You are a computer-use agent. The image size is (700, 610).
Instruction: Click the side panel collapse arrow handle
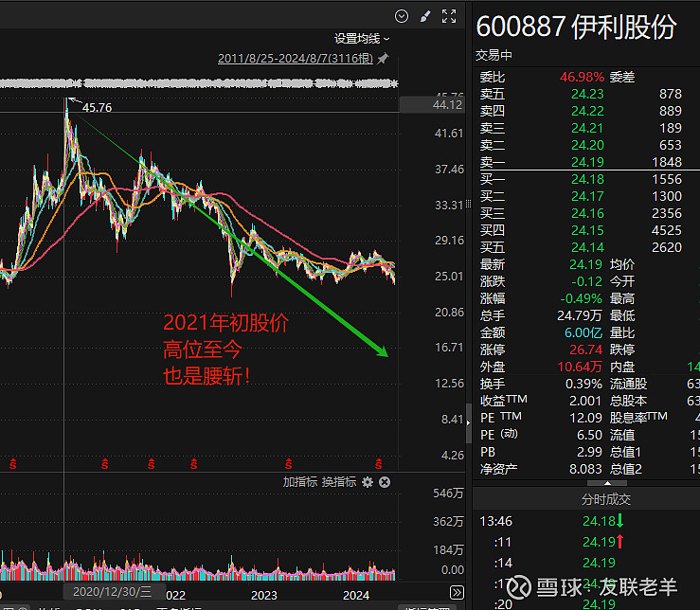tap(468, 422)
